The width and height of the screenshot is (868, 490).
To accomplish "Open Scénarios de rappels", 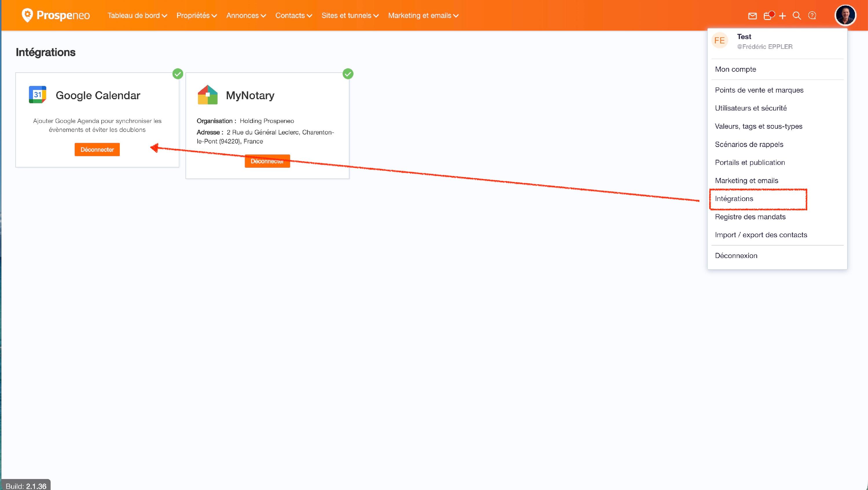I will click(x=749, y=144).
